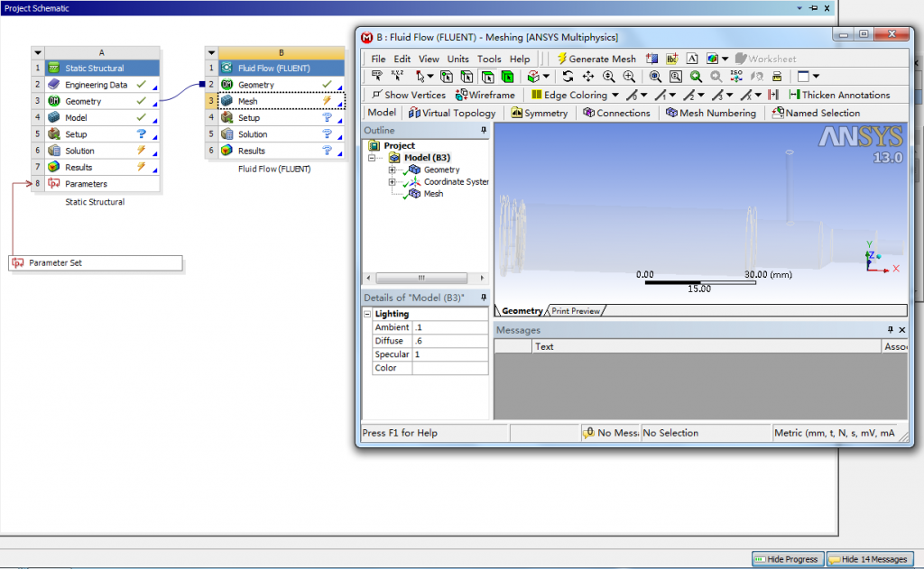This screenshot has height=569, width=924.
Task: Activate the Pan view tool
Action: pos(588,76)
